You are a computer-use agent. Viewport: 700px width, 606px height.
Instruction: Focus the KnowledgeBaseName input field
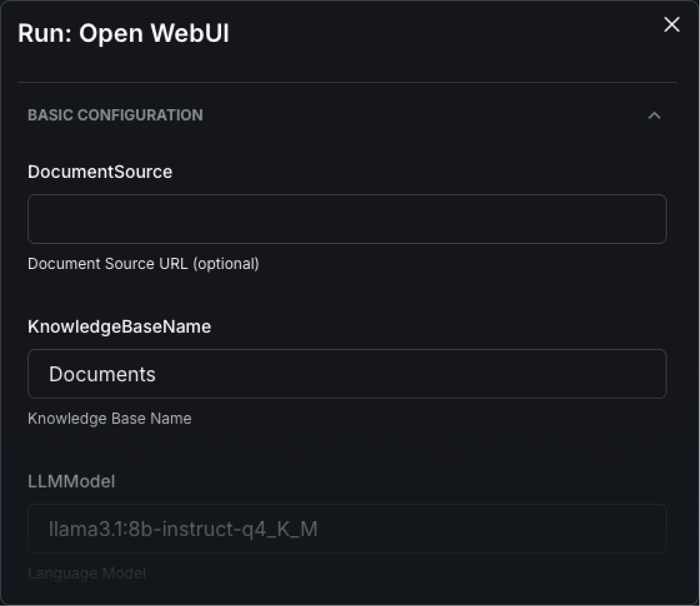pyautogui.click(x=347, y=374)
